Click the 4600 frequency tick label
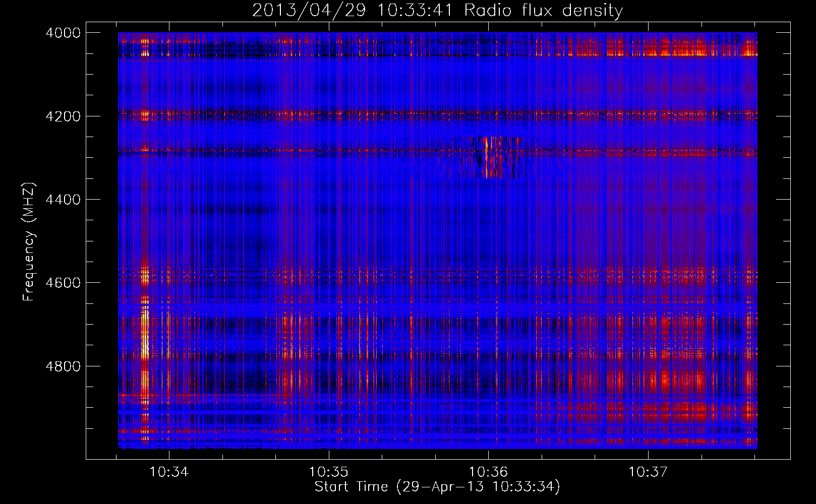The width and height of the screenshot is (816, 504). [63, 283]
